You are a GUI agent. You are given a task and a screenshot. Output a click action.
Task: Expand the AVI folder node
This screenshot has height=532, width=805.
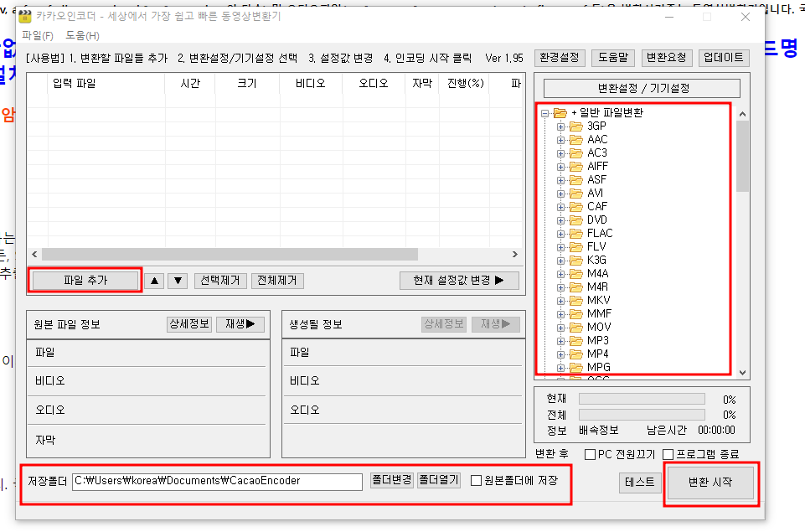[560, 194]
